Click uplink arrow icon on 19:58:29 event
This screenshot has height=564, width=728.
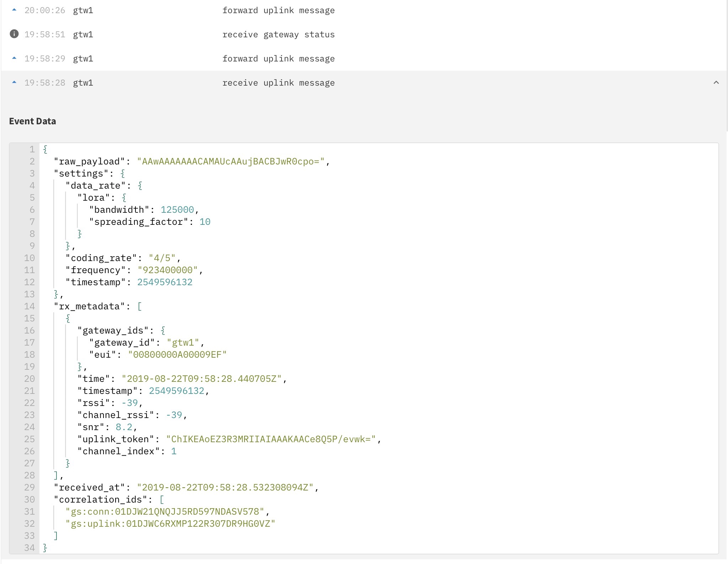(14, 58)
